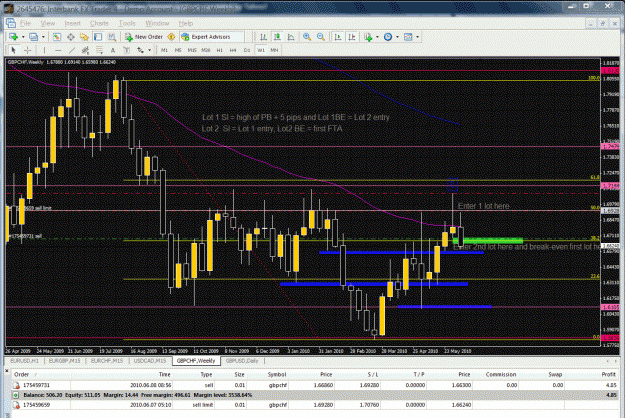Switch to the D1 timeframe

247,50
